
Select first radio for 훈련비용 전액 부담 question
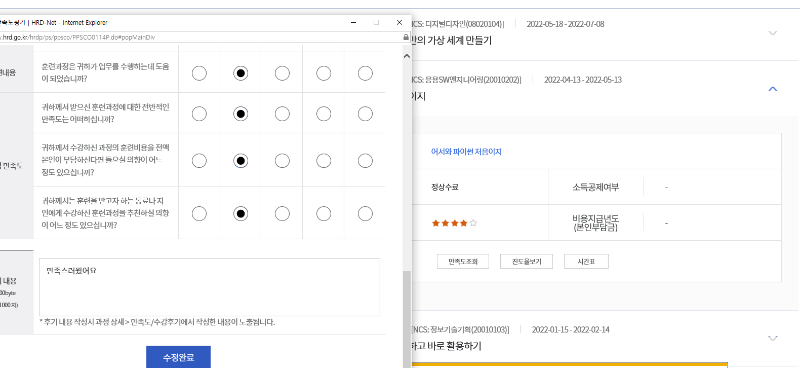(199, 161)
